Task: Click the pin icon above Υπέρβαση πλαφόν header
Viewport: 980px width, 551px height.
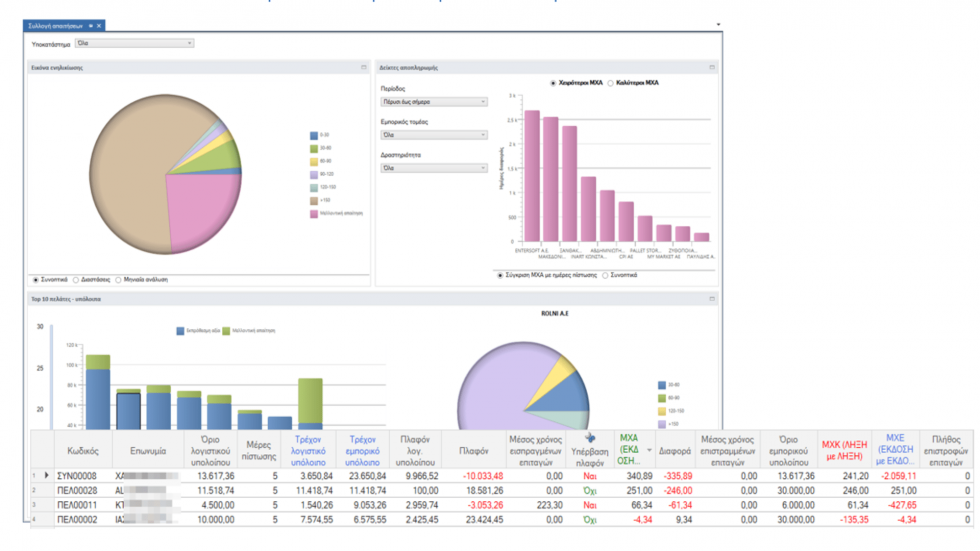Action: tap(590, 438)
